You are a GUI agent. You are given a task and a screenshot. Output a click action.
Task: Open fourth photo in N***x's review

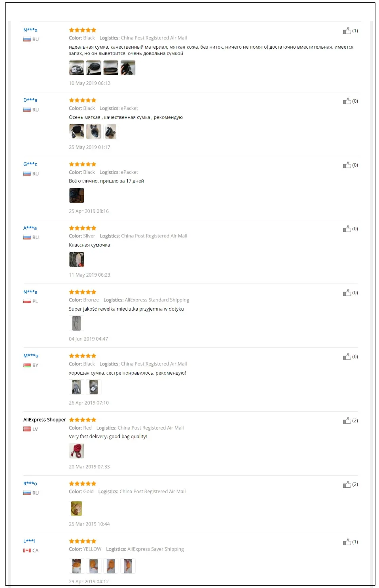pos(128,68)
